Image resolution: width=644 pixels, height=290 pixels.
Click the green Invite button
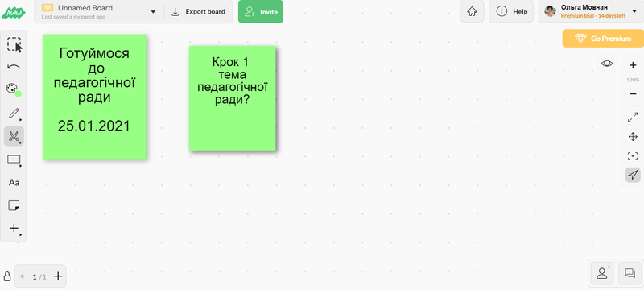[261, 11]
